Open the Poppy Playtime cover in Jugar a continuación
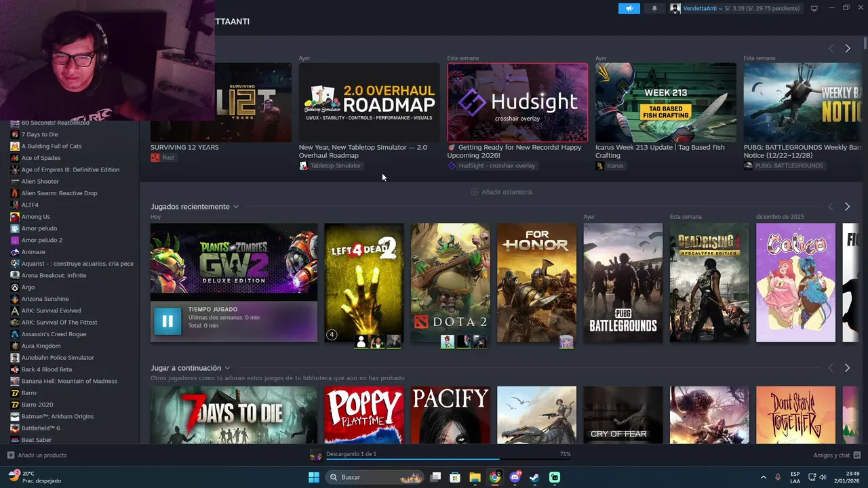868x488 pixels. pyautogui.click(x=364, y=415)
